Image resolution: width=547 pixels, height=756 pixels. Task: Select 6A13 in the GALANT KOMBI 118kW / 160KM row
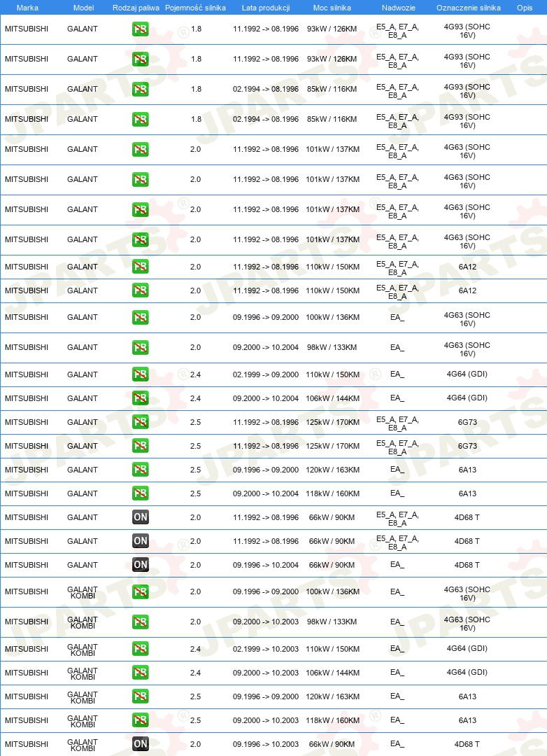(467, 720)
